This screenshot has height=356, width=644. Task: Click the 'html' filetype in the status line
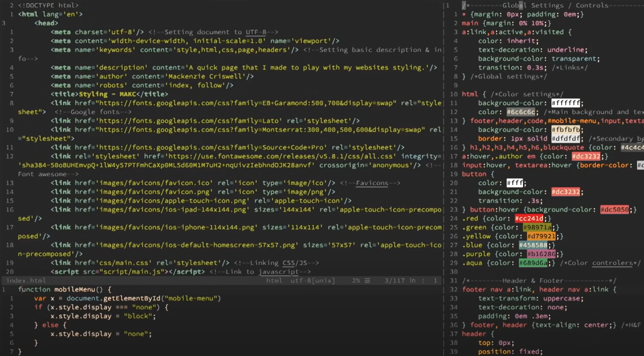[274, 280]
